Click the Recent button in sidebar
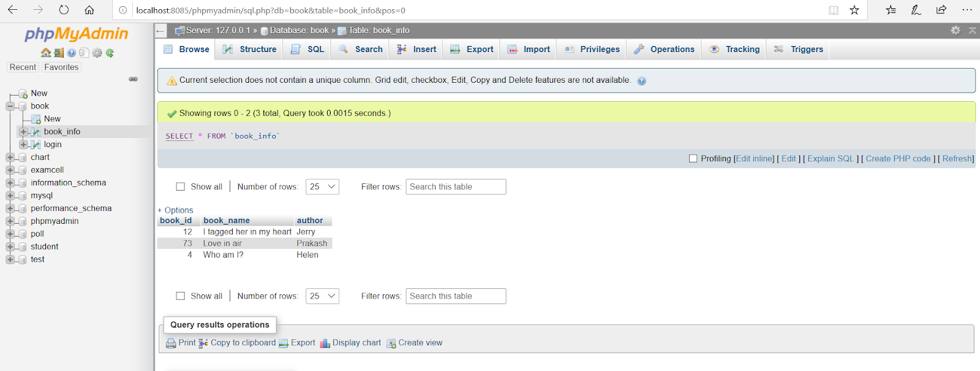The image size is (980, 371). pyautogui.click(x=23, y=67)
